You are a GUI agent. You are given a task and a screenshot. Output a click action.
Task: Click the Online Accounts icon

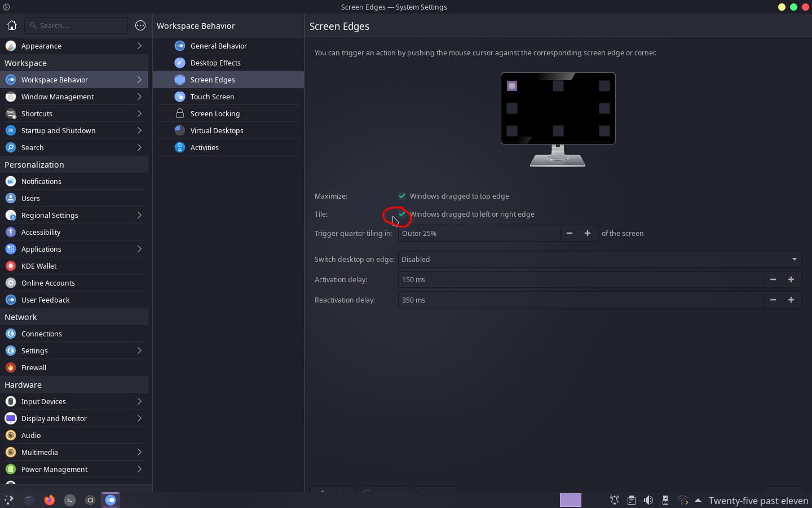pos(11,283)
